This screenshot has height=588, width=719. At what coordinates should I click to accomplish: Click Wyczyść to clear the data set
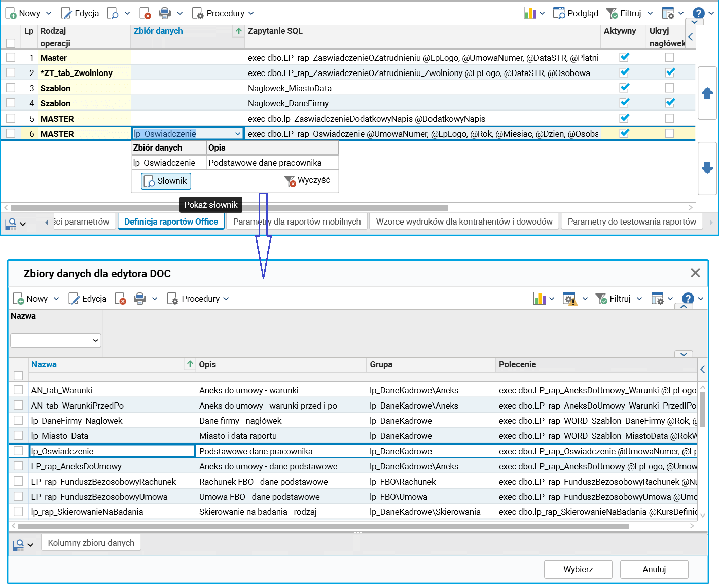click(x=308, y=180)
